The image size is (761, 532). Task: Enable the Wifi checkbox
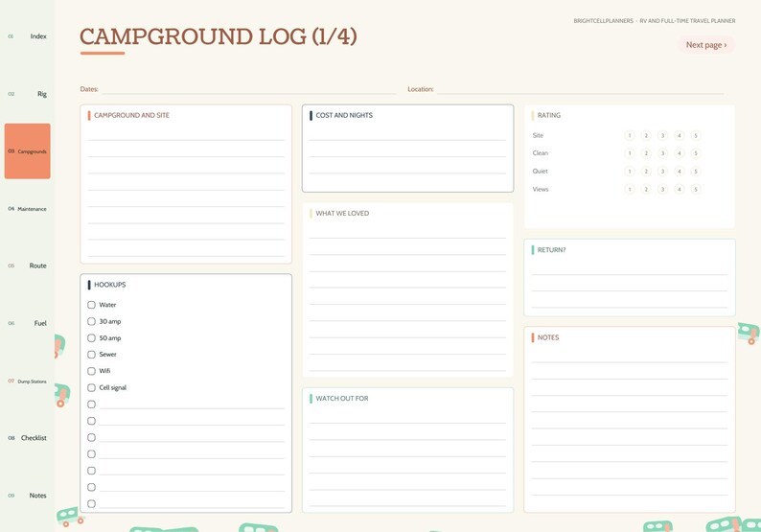(x=91, y=371)
